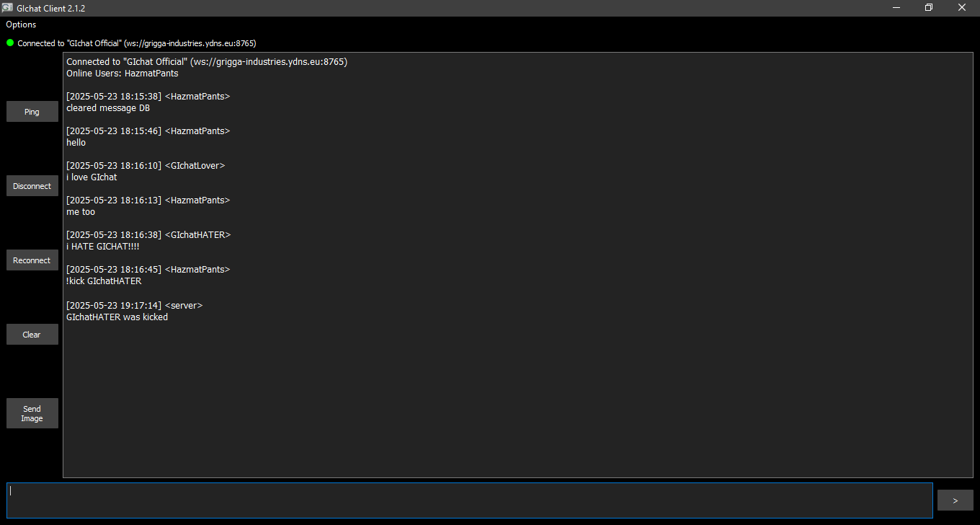
Task: Focus the message input field
Action: click(x=470, y=500)
